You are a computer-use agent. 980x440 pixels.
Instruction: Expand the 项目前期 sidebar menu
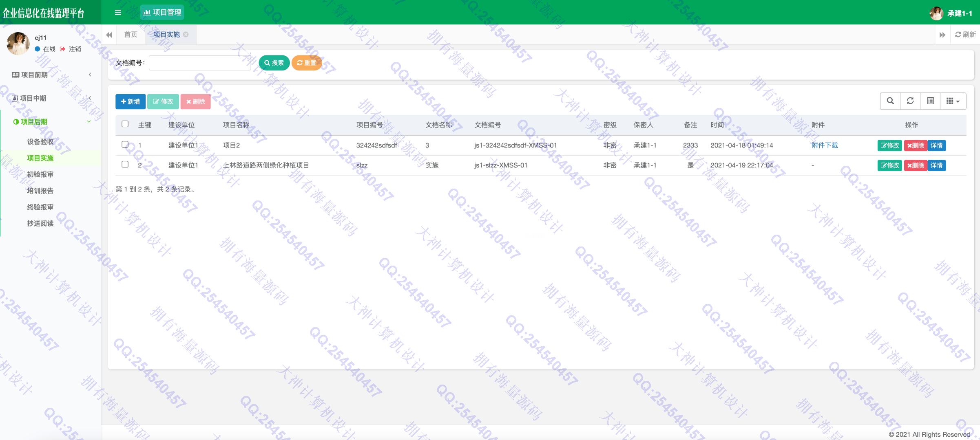(51, 75)
